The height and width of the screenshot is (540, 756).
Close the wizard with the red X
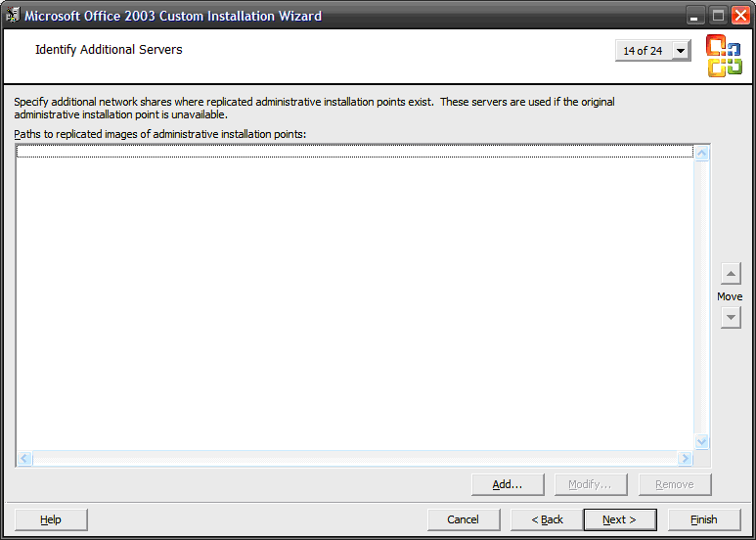pos(740,16)
